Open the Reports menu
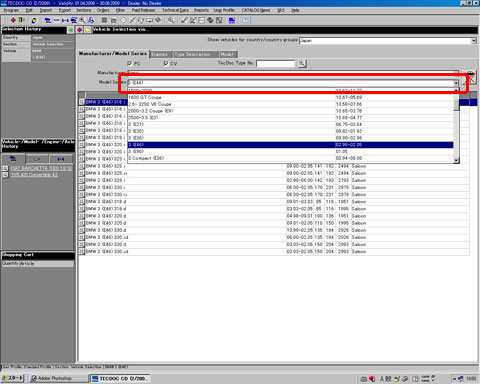This screenshot has height=384, width=480. 201,10
